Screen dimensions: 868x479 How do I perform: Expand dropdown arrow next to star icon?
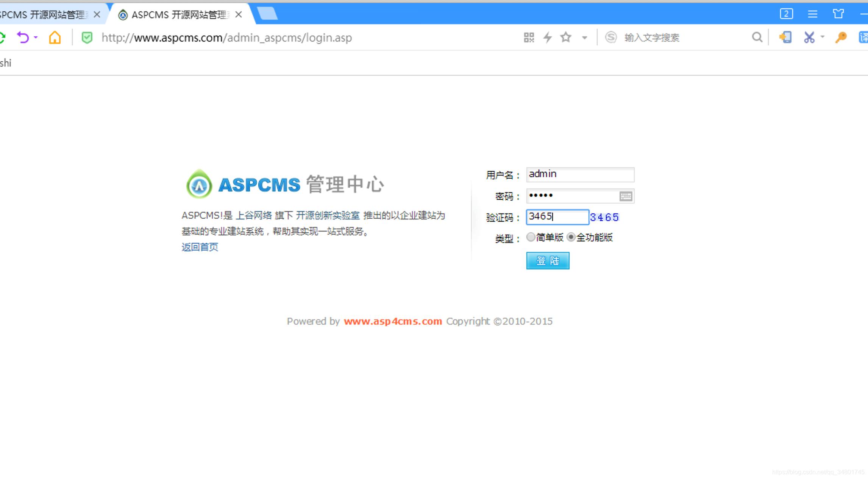[585, 38]
